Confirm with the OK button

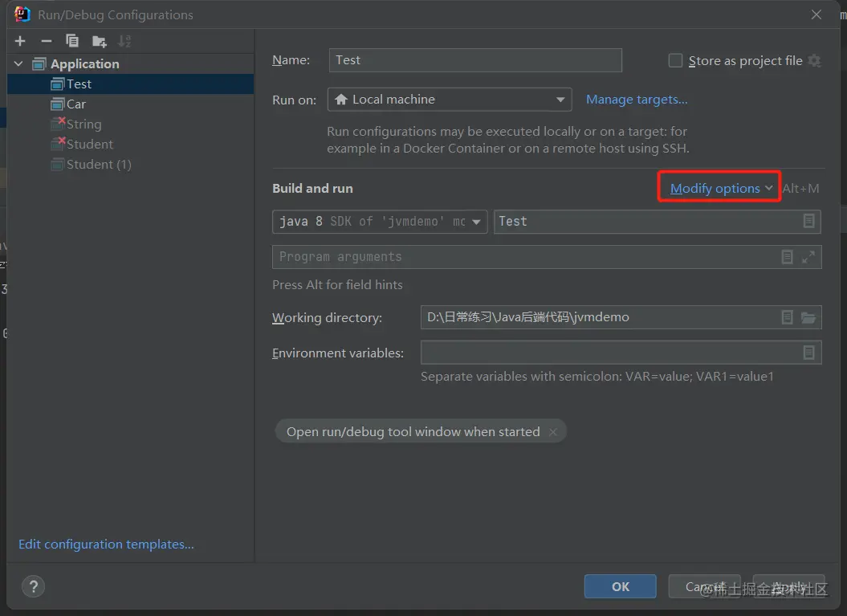pos(620,586)
